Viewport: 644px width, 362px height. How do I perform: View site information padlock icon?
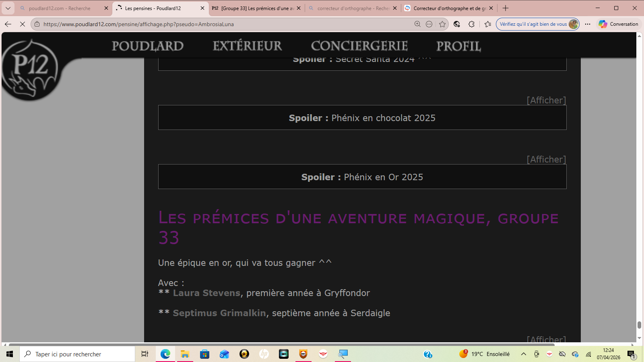(37, 24)
